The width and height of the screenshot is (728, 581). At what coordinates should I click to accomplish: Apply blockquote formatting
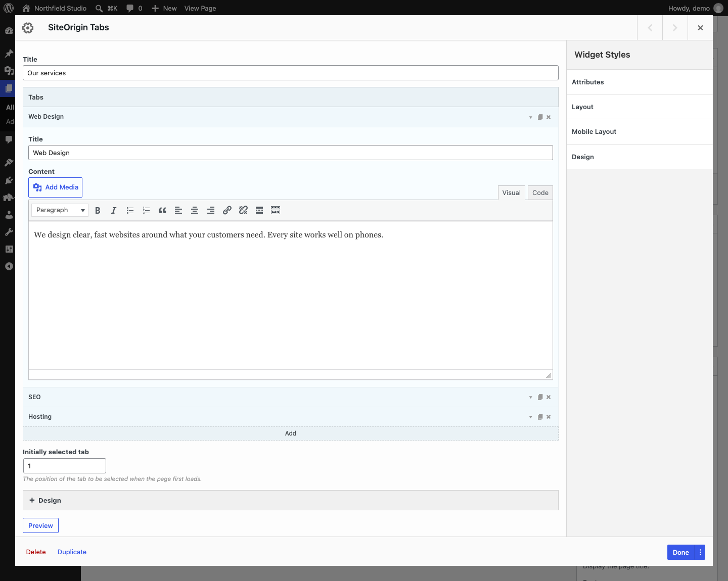click(162, 210)
